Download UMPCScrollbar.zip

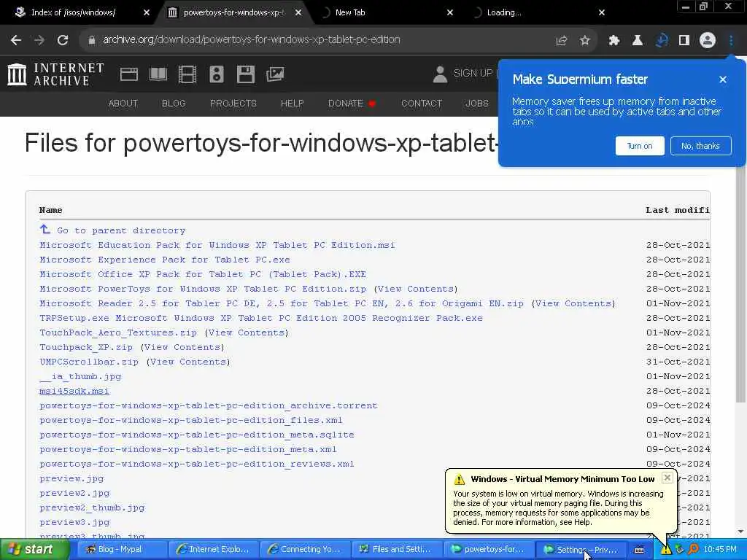89,362
